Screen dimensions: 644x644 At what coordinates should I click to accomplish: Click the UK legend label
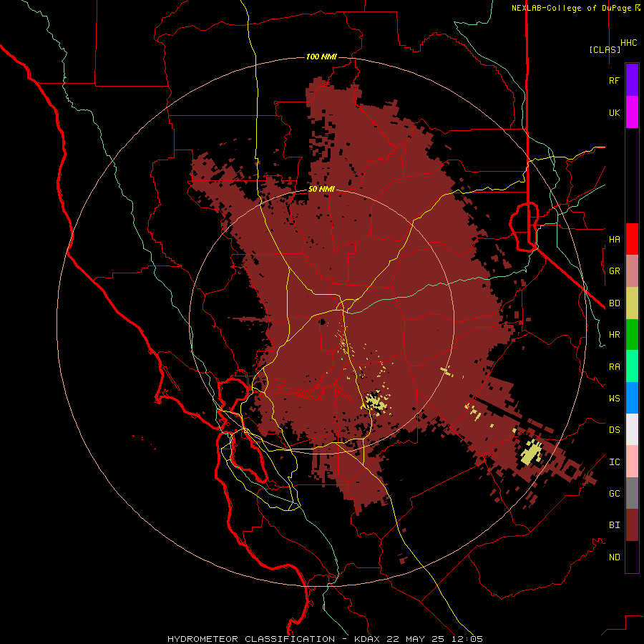pos(614,112)
